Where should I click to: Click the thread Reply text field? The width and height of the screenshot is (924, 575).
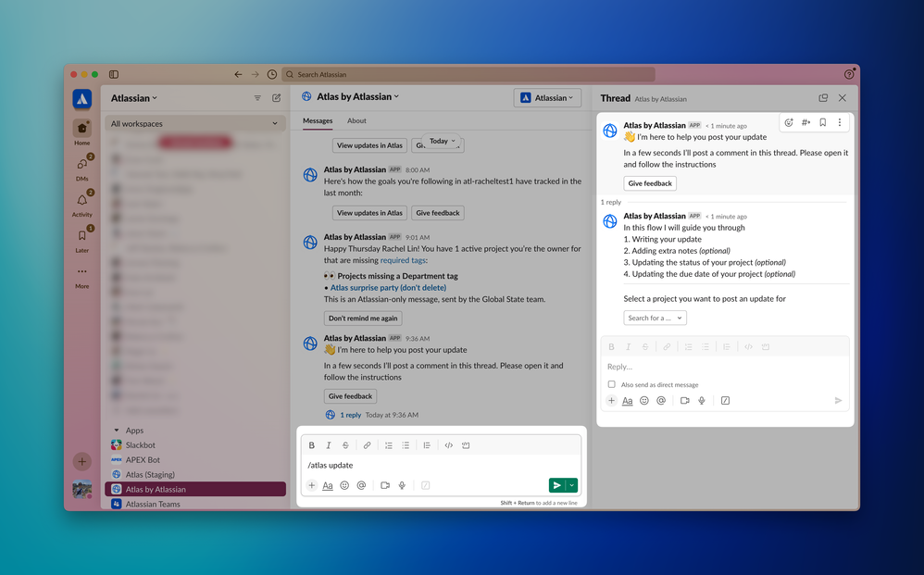click(x=725, y=367)
